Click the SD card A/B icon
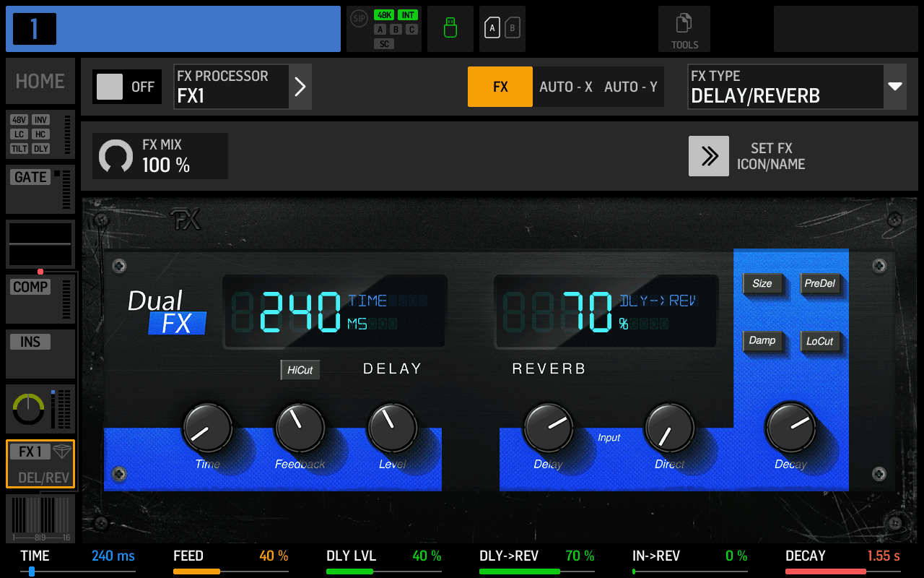 (502, 29)
